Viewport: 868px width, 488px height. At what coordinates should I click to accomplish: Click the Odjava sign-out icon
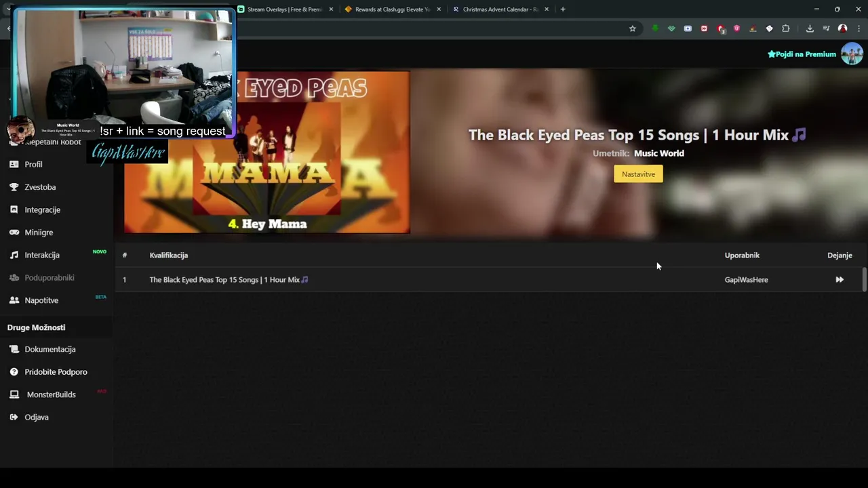coord(14,418)
